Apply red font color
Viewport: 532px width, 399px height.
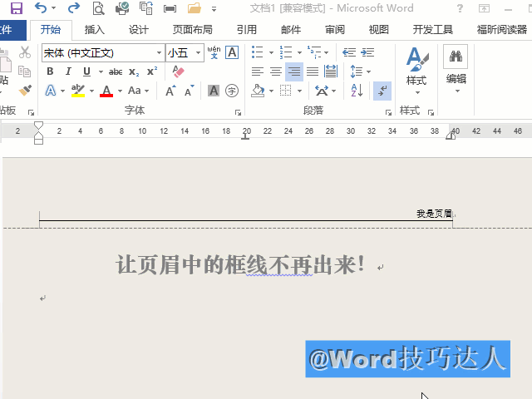(x=106, y=91)
